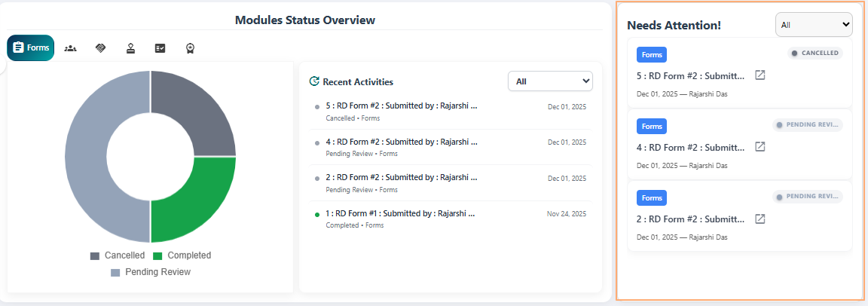The height and width of the screenshot is (306, 868).
Task: Select the active Forms tab
Action: coord(31,48)
